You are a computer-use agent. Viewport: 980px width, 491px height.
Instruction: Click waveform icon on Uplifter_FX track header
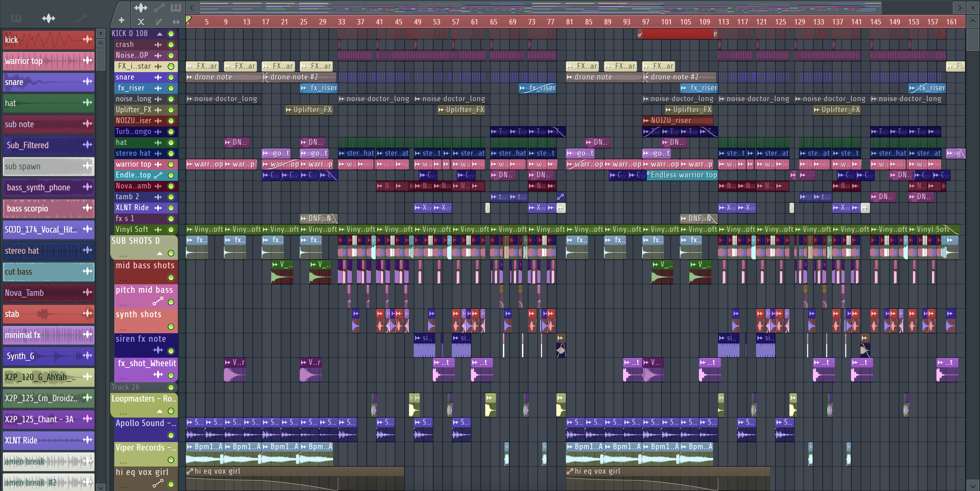point(158,110)
